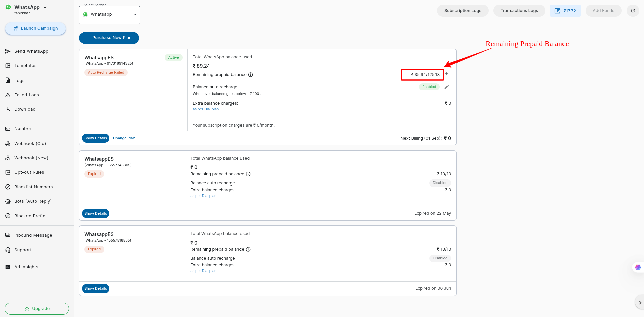Image resolution: width=644 pixels, height=317 pixels.
Task: Click 'Expired on 06 Jun' text
Action: pos(433,288)
